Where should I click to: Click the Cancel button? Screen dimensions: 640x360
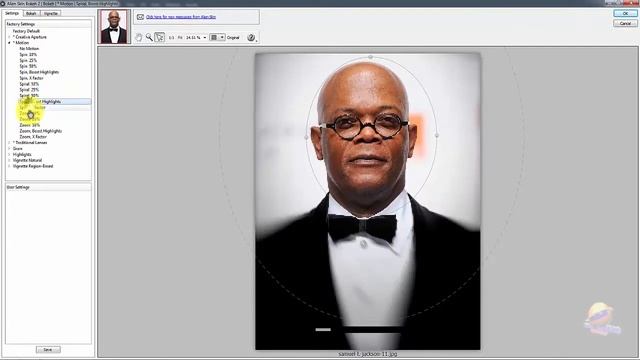point(625,23)
